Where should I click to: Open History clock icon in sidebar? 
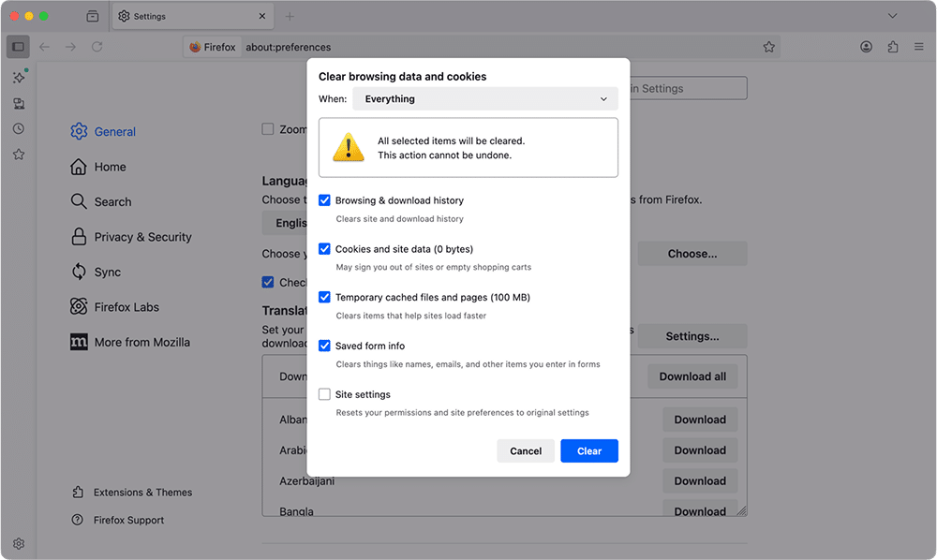coord(18,129)
